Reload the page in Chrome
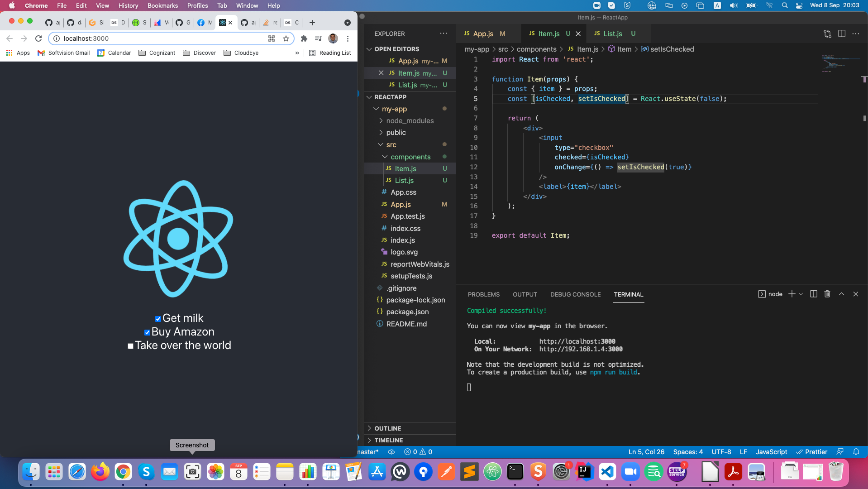Viewport: 868px width, 489px height. tap(38, 38)
